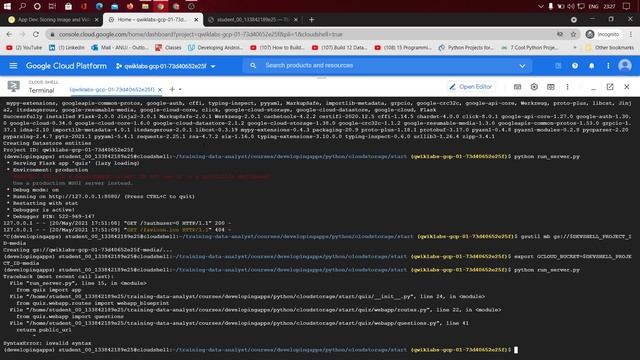This screenshot has height=360, width=640.
Task: Open the Other bookmarks folder
Action: (x=610, y=48)
